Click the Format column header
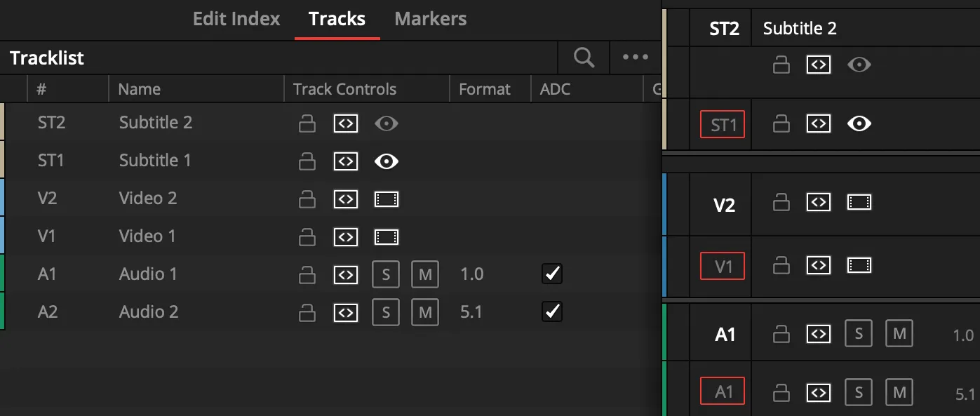980x416 pixels. click(x=485, y=89)
